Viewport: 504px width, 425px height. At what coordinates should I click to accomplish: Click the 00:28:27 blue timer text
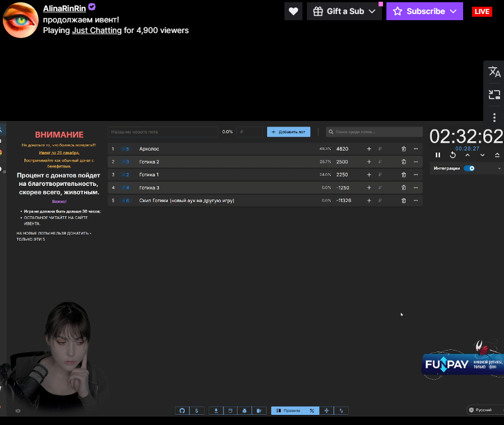pos(467,148)
